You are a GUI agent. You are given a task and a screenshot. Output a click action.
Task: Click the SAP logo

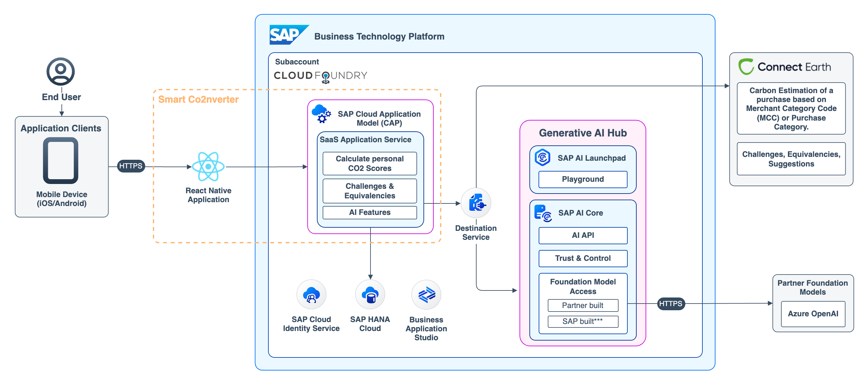pos(289,35)
